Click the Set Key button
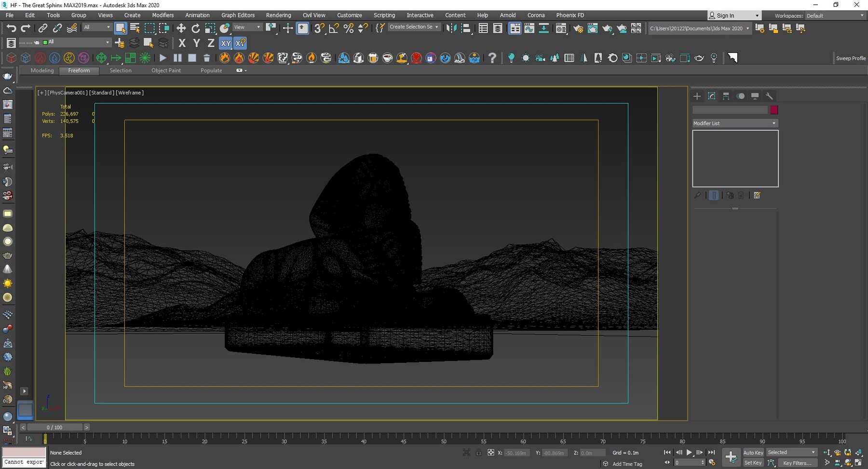Image resolution: width=868 pixels, height=469 pixels. tap(753, 463)
